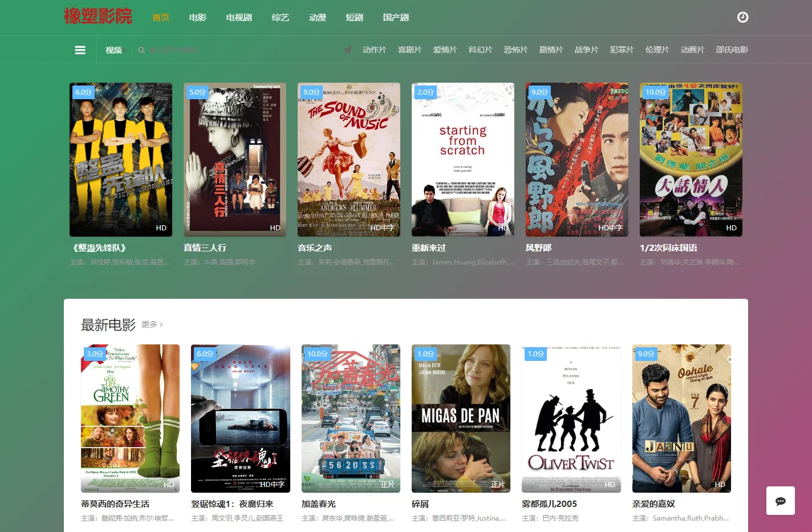The width and height of the screenshot is (812, 532).
Task: Open the Starting from Scratch poster
Action: (x=463, y=160)
